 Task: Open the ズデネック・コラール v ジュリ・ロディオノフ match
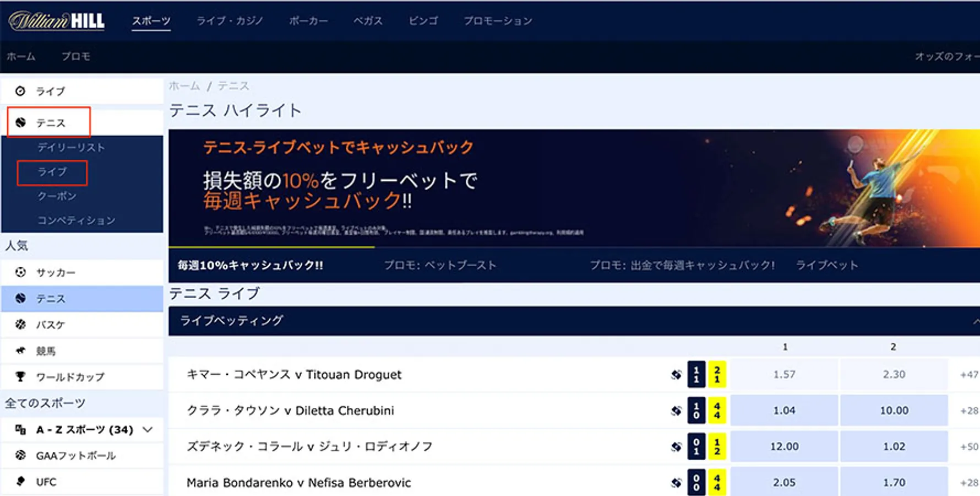tap(309, 446)
